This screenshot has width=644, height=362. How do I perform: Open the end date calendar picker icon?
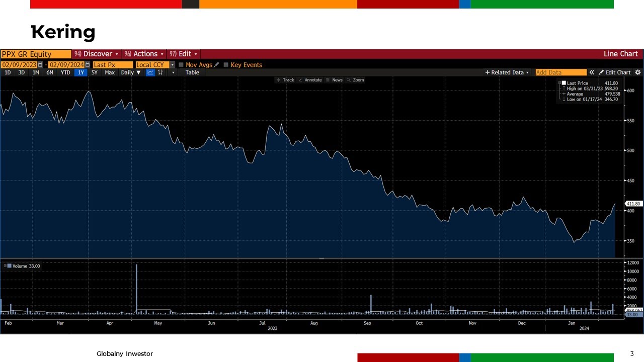pyautogui.click(x=88, y=65)
